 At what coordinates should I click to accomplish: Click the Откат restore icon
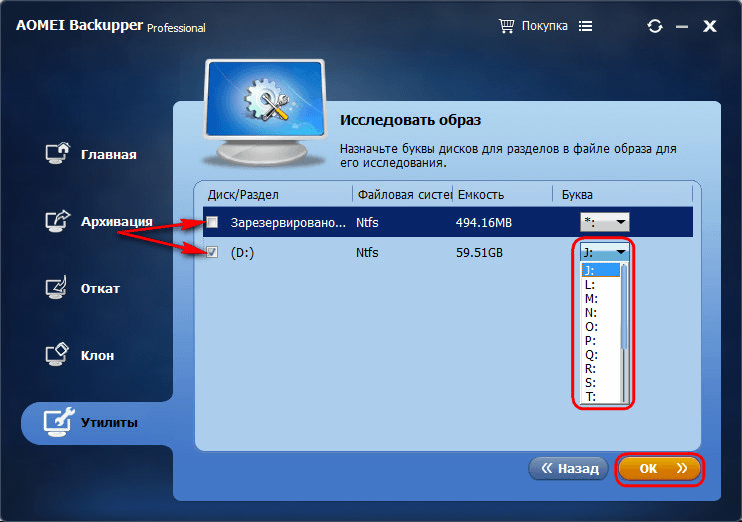click(57, 288)
